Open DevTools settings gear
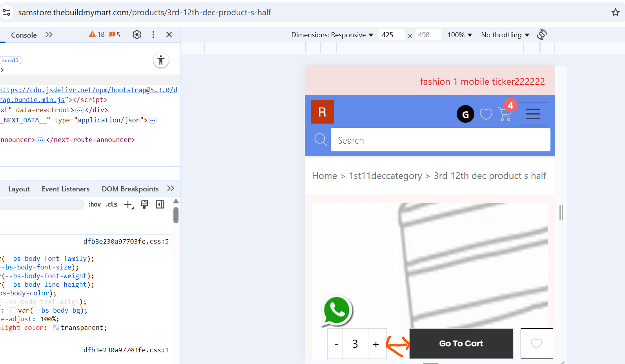 point(137,35)
